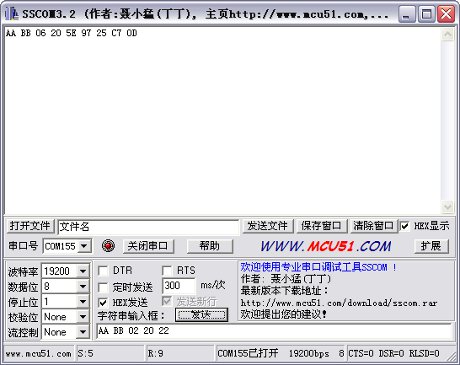Click the scroll down arrow in receive window
460x365 pixels.
447,207
